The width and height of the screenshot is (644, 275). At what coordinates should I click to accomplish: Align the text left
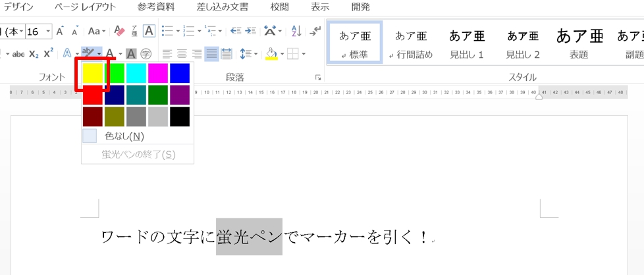(x=167, y=54)
